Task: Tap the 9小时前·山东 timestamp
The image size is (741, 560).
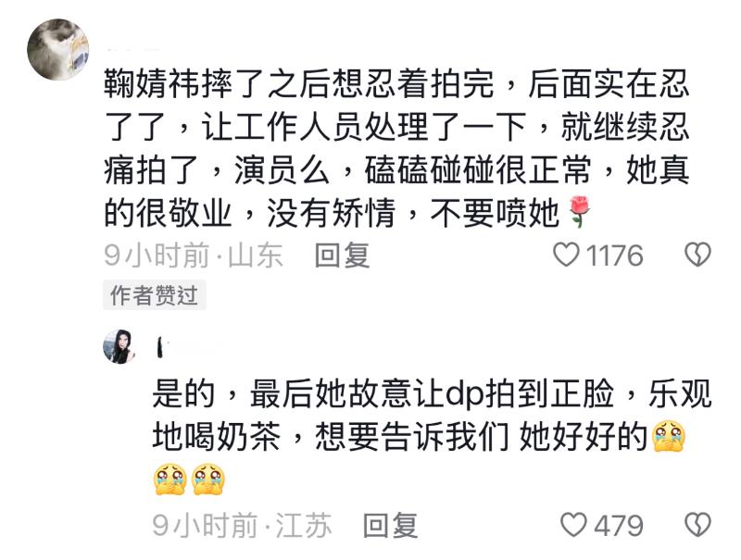Action: click(x=194, y=255)
